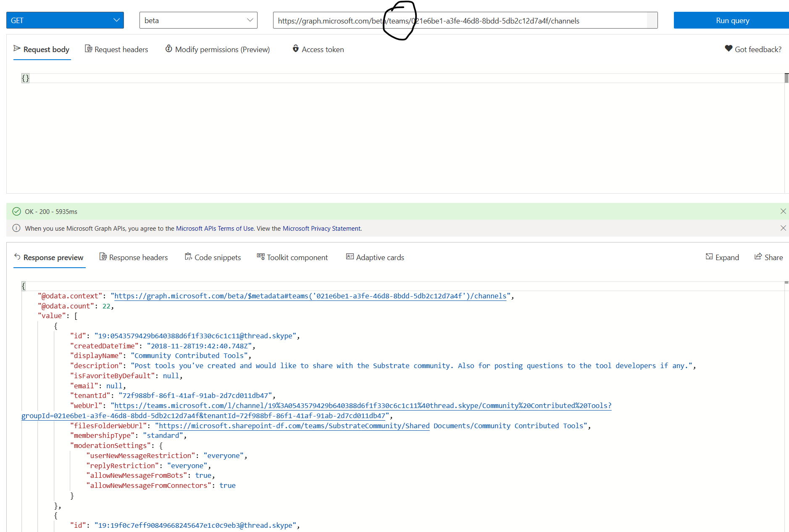Open Microsoft Privacy Statement link
The image size is (789, 532).
(321, 229)
